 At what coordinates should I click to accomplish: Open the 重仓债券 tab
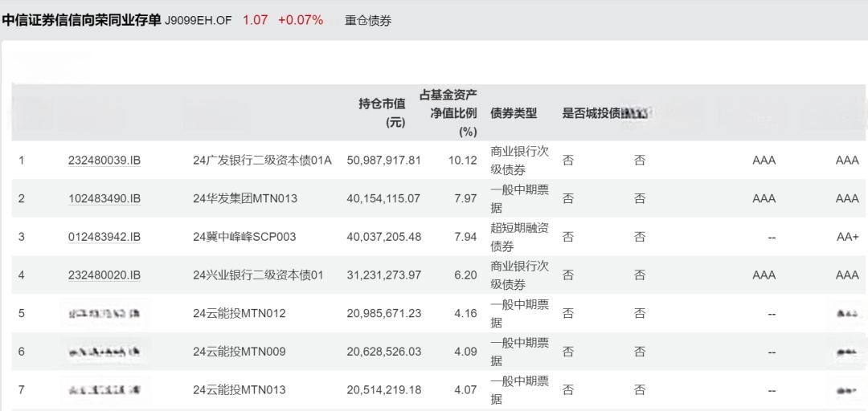(367, 21)
